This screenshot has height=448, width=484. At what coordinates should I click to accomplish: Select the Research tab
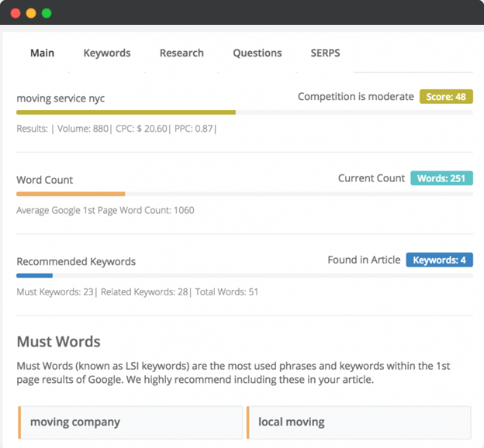coord(181,53)
